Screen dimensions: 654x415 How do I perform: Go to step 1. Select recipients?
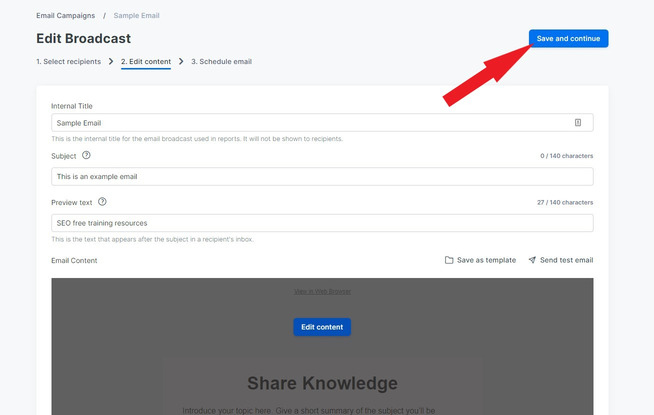pyautogui.click(x=68, y=61)
